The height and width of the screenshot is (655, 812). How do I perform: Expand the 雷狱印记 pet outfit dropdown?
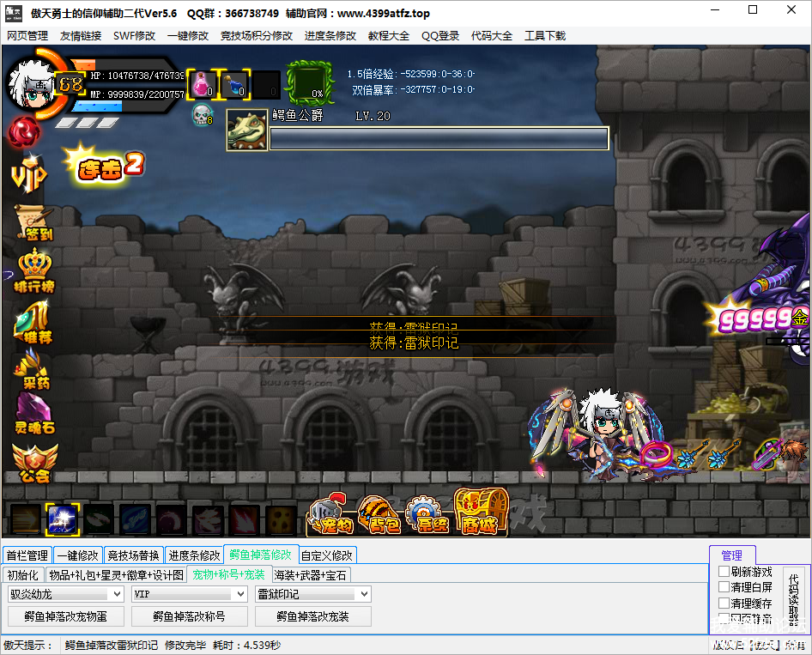click(365, 594)
